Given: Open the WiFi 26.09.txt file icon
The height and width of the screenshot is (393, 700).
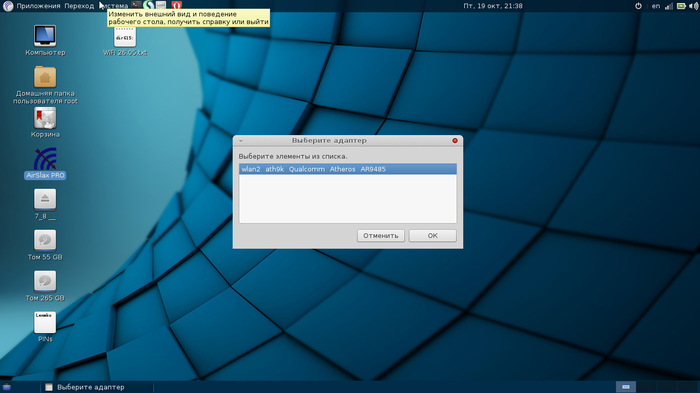Looking at the screenshot, I should pyautogui.click(x=125, y=37).
